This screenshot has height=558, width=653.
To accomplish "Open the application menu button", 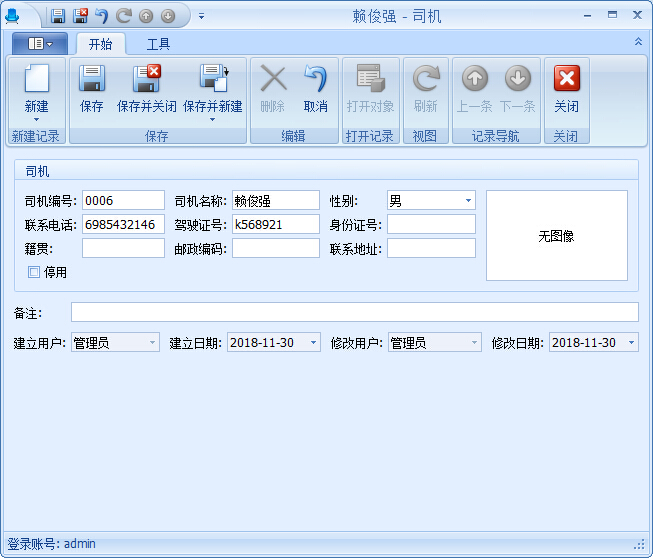I will (40, 44).
